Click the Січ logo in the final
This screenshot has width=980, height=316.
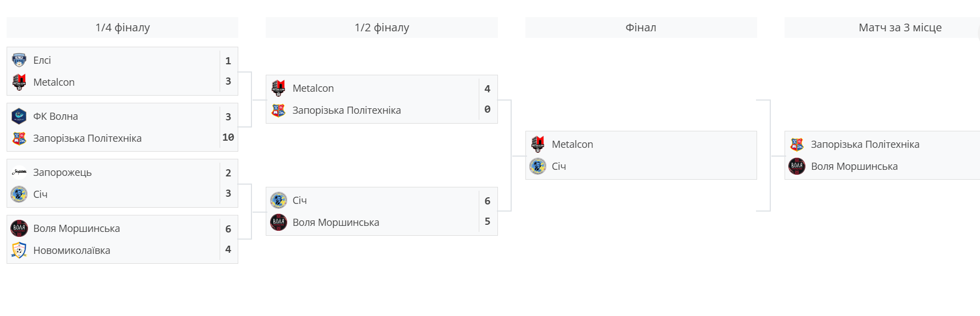538,166
